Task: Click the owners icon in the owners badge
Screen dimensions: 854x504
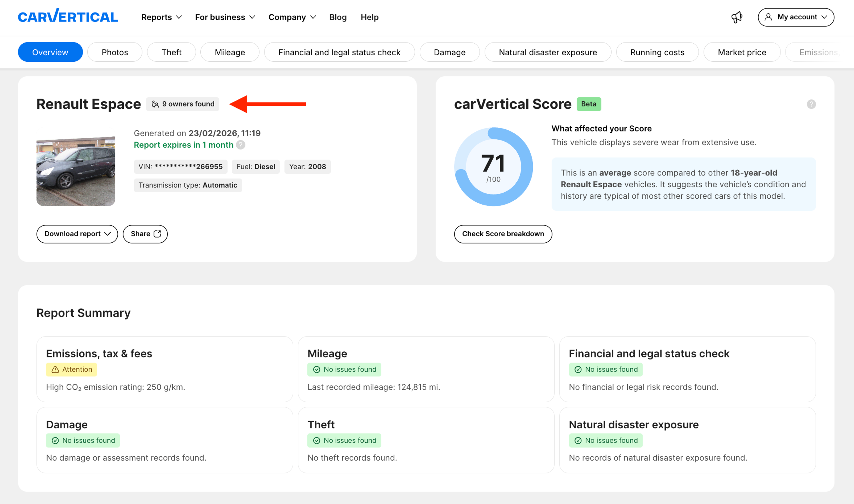Action: tap(155, 104)
